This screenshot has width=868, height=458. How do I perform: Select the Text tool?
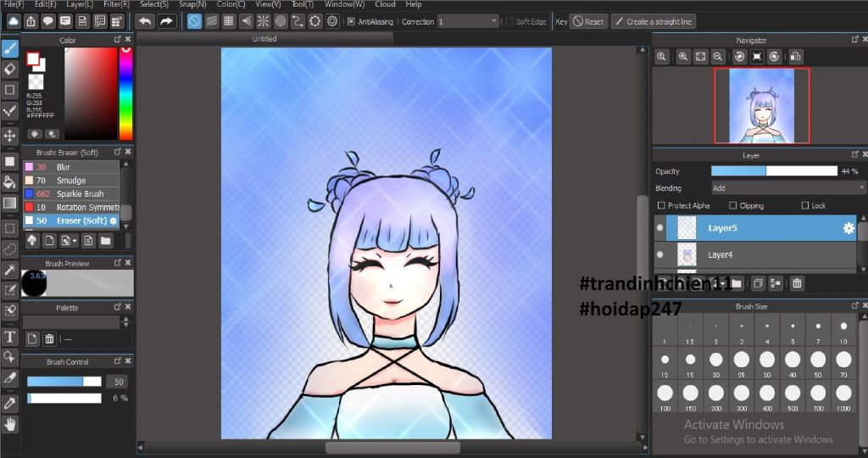pyautogui.click(x=10, y=336)
